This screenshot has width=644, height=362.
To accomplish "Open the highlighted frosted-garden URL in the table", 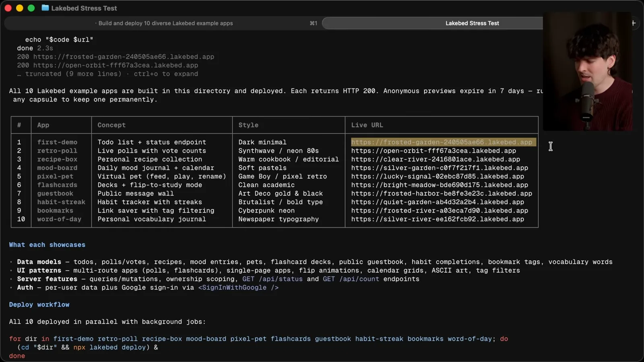I will 442,142.
